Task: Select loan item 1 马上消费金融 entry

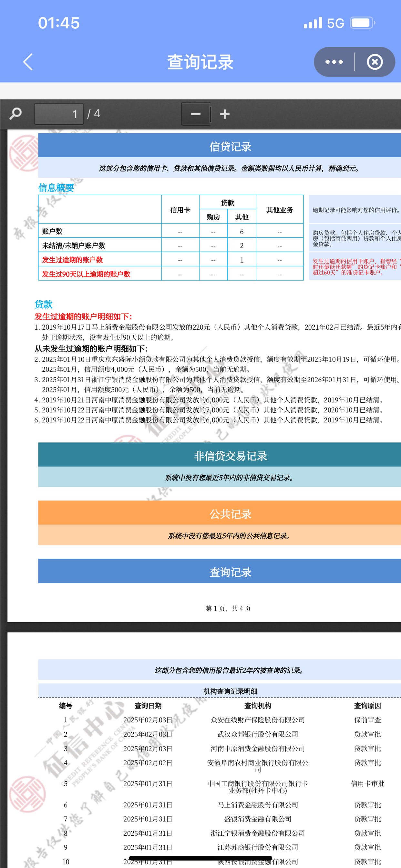Action: click(x=218, y=332)
